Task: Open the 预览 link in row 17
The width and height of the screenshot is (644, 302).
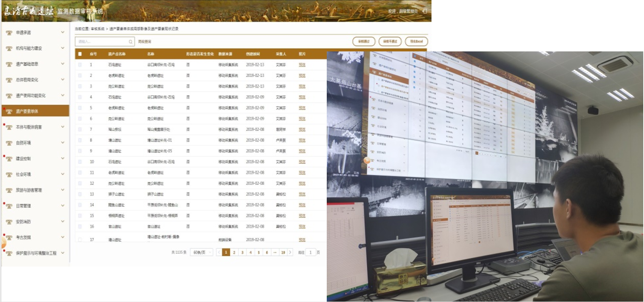Action: point(302,240)
